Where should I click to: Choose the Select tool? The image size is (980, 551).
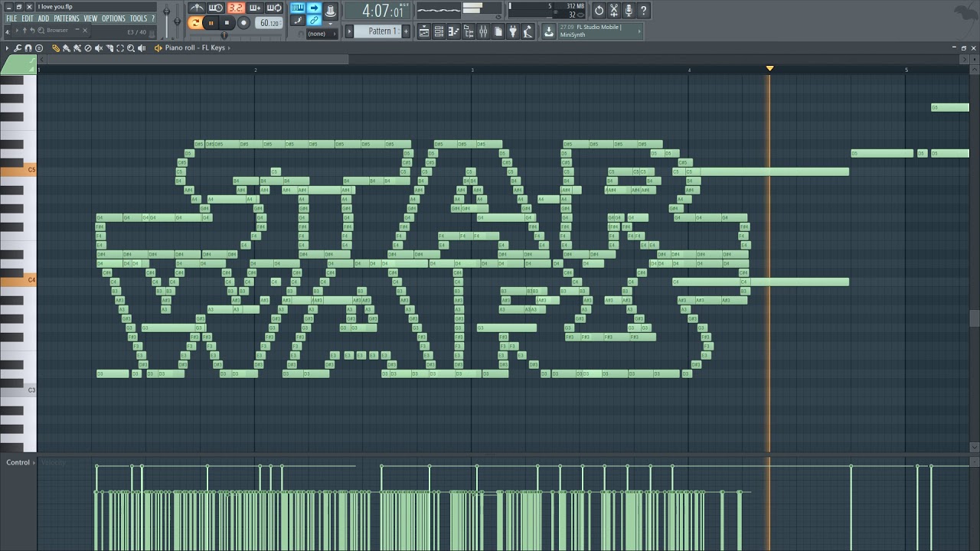pyautogui.click(x=120, y=48)
